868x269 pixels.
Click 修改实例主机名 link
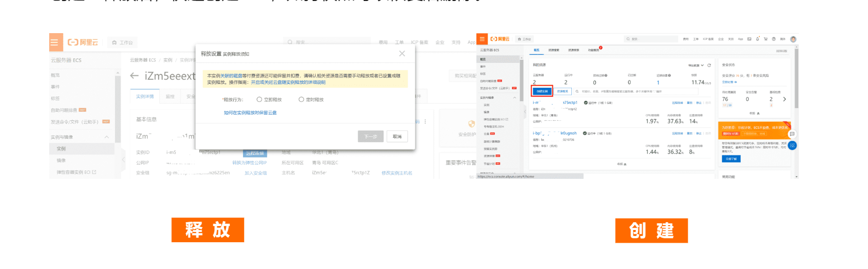396,173
